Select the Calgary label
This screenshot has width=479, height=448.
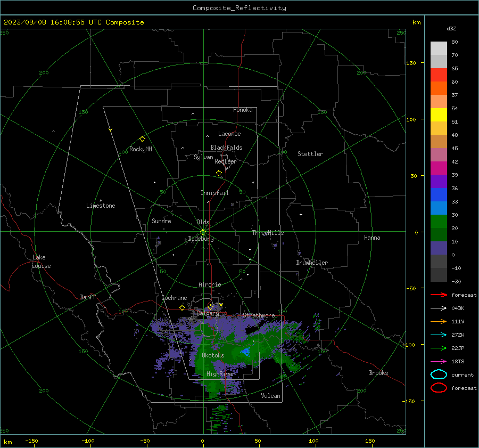(208, 313)
